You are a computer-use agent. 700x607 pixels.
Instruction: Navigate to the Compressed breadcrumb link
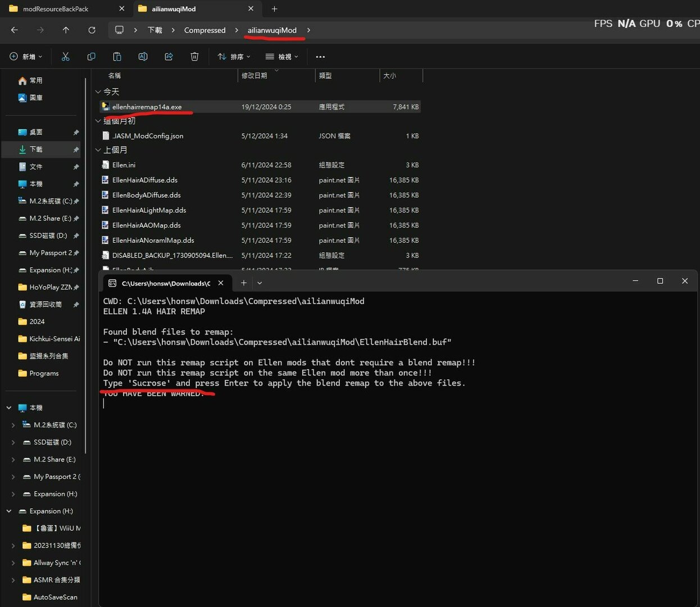[204, 30]
